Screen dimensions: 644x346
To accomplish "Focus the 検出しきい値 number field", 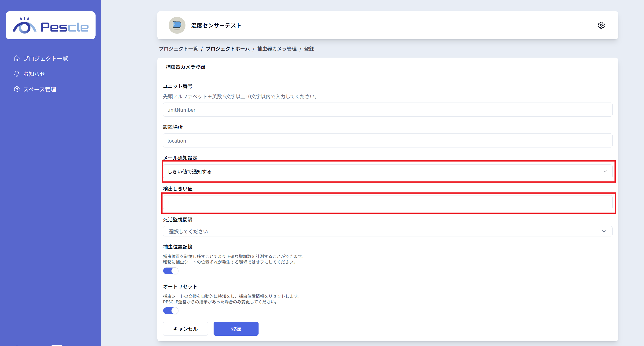I will [x=388, y=202].
